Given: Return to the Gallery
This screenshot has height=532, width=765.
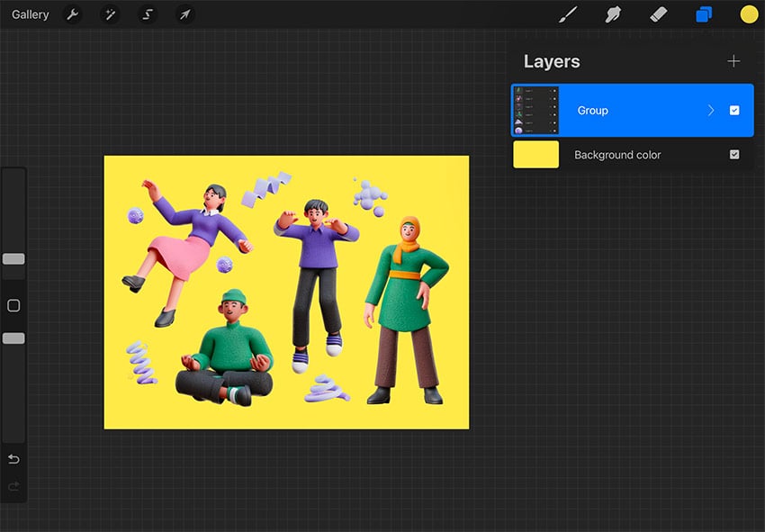Looking at the screenshot, I should (x=30, y=14).
